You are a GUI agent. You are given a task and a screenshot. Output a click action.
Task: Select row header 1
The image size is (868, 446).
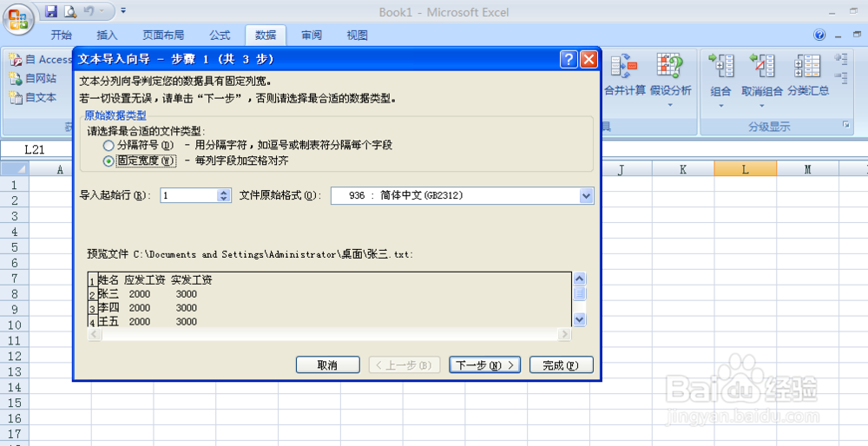click(x=15, y=185)
